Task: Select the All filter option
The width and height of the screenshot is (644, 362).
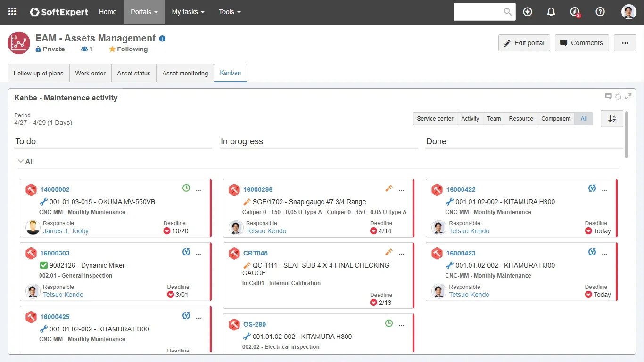Action: coord(584,118)
